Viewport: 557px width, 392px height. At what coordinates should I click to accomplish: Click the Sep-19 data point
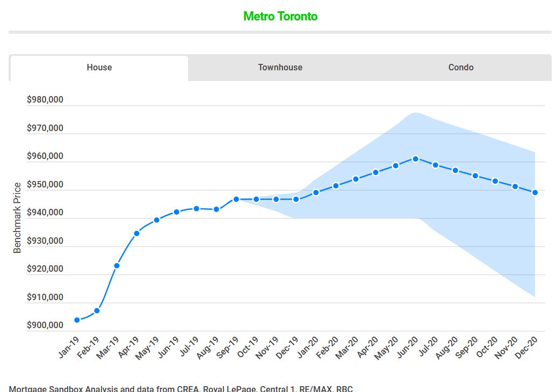click(236, 200)
